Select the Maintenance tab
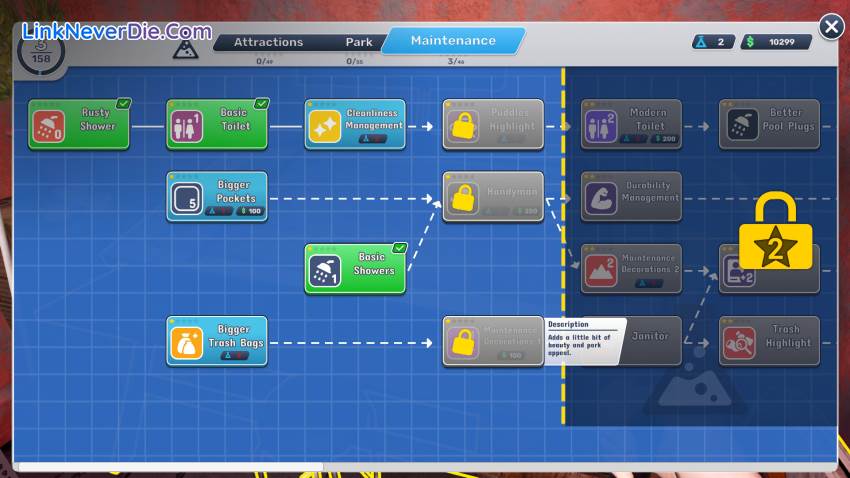This screenshot has width=850, height=478. coord(453,41)
